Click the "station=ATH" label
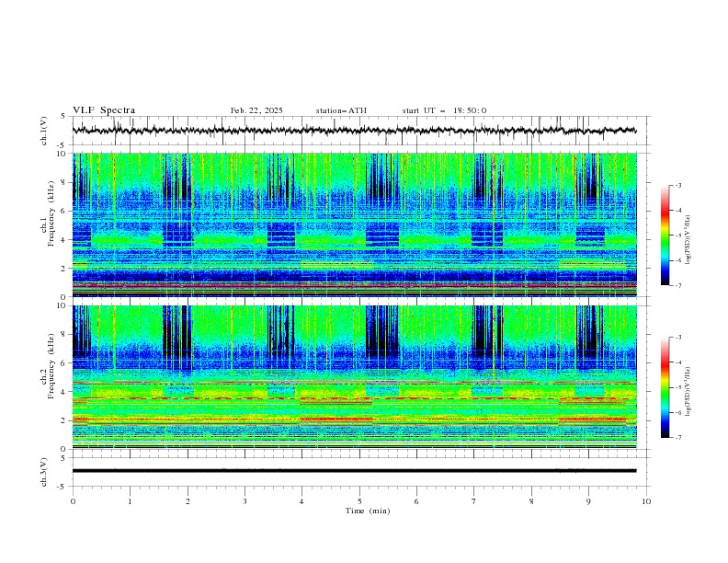 point(341,110)
